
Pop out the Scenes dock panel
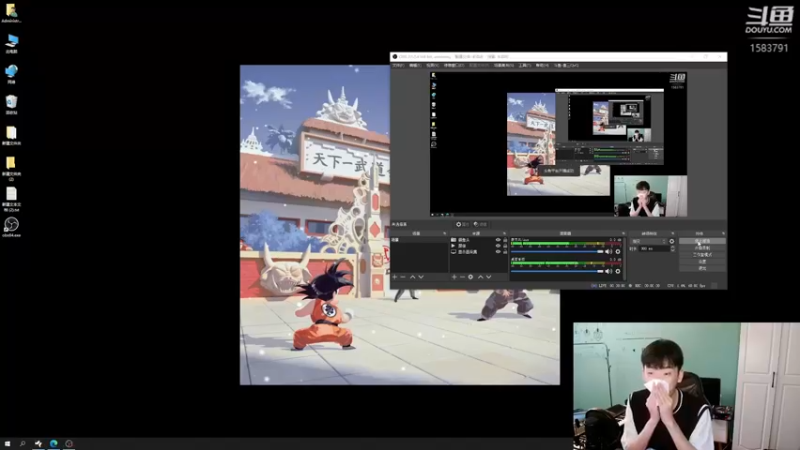pyautogui.click(x=445, y=233)
